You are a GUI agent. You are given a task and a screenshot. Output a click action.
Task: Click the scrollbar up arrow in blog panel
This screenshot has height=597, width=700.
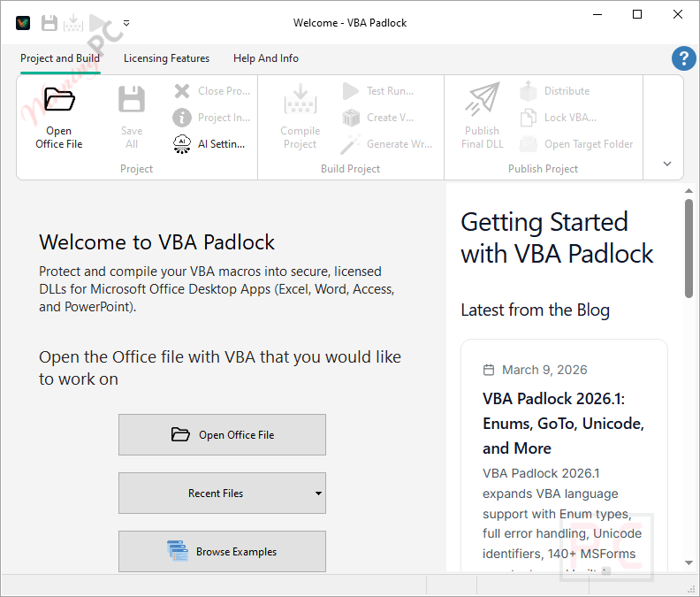[689, 191]
